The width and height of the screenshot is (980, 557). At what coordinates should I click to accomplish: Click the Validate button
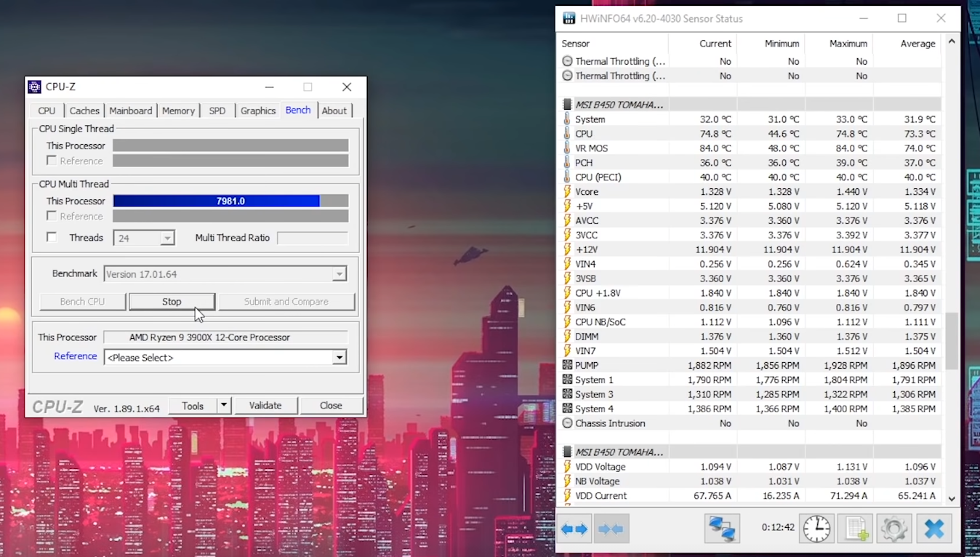click(265, 406)
